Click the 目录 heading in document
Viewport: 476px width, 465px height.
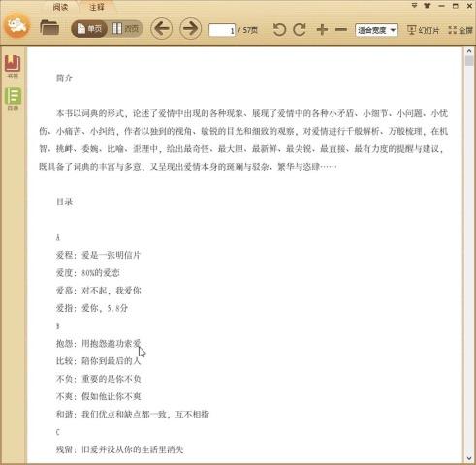pyautogui.click(x=64, y=202)
